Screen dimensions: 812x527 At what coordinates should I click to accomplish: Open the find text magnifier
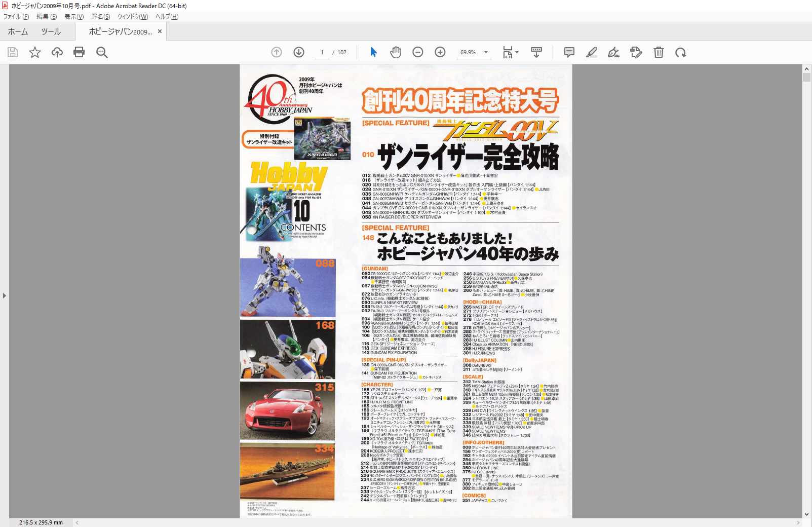click(102, 52)
